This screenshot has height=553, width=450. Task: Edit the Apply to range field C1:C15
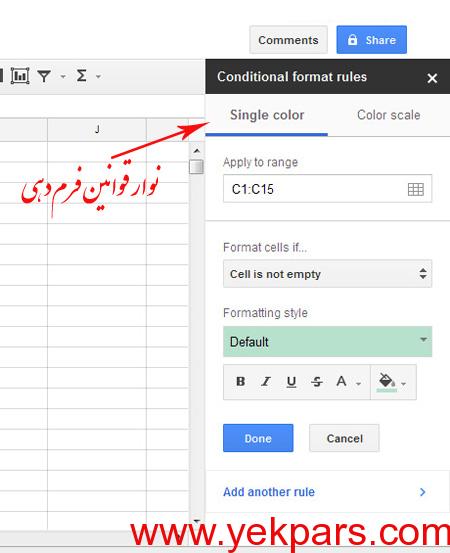[327, 189]
